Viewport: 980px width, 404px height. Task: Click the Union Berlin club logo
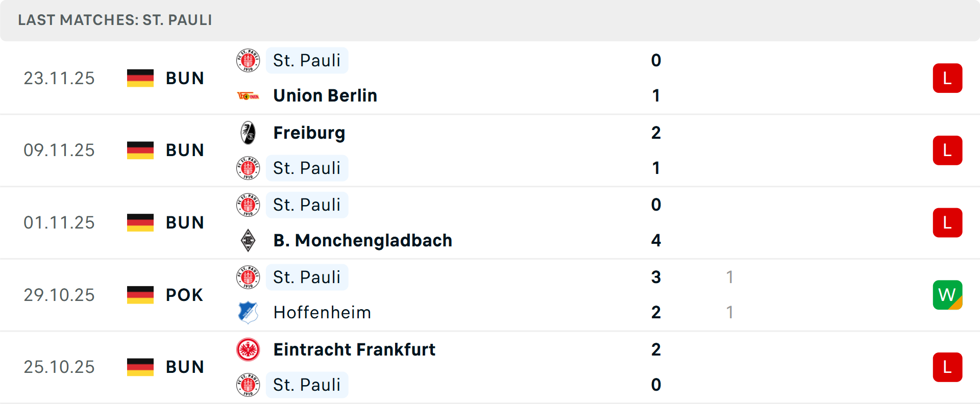(248, 96)
